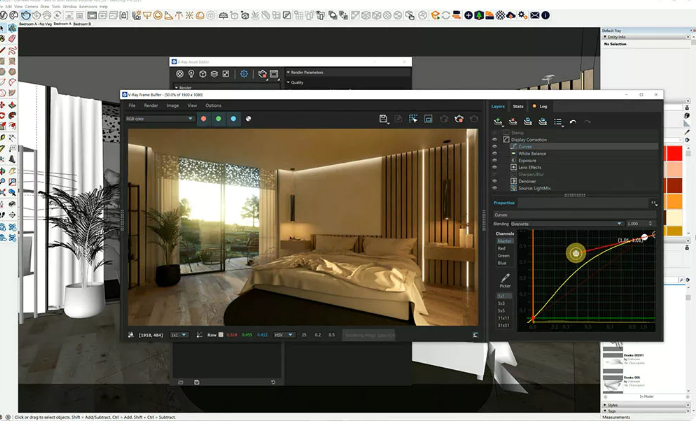The image size is (697, 424).
Task: Open Geometry tab in V-Ray Asset Editor
Action: tap(203, 74)
